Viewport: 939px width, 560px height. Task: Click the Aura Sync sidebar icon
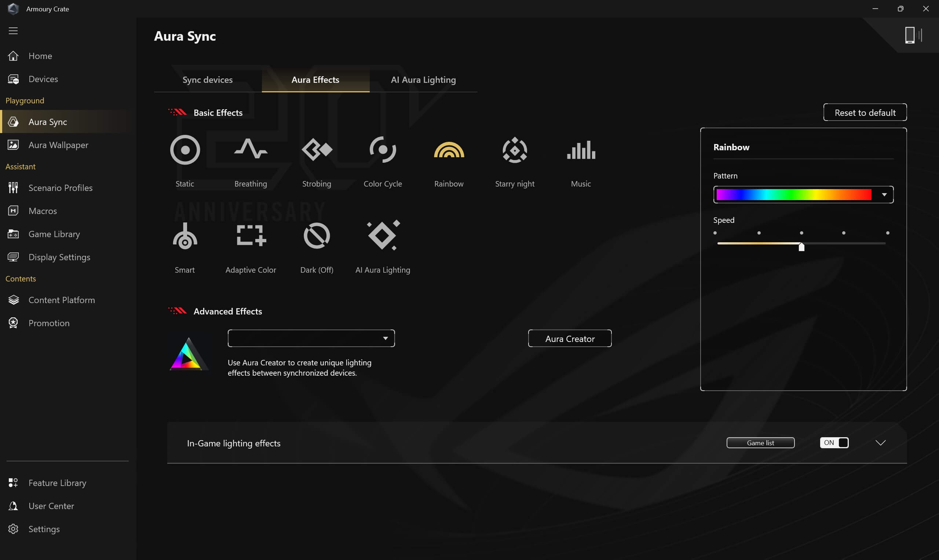pyautogui.click(x=13, y=122)
